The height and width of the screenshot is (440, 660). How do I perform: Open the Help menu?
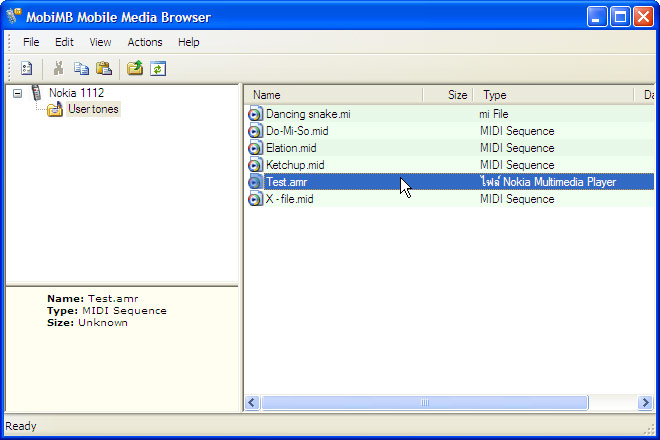[189, 42]
